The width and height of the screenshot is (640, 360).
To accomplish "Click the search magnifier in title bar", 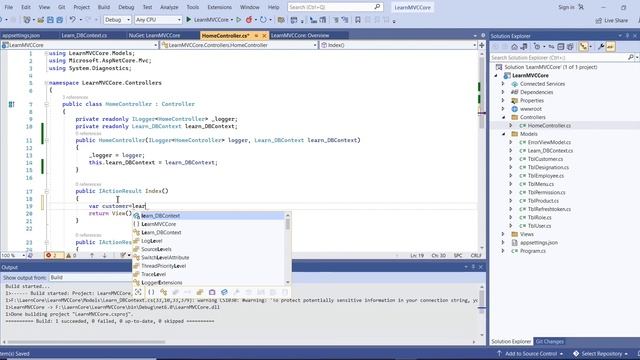I will pos(377,7).
